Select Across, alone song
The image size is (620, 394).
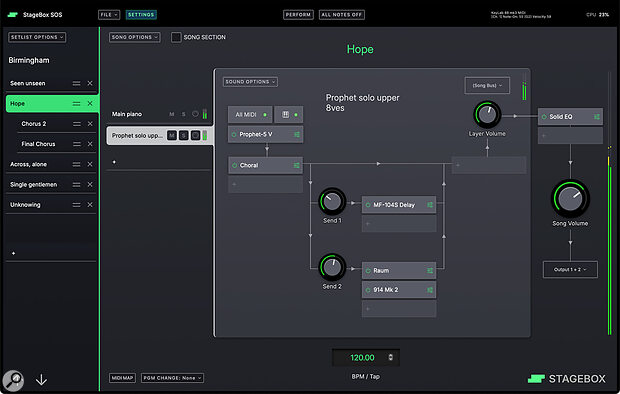[x=28, y=164]
